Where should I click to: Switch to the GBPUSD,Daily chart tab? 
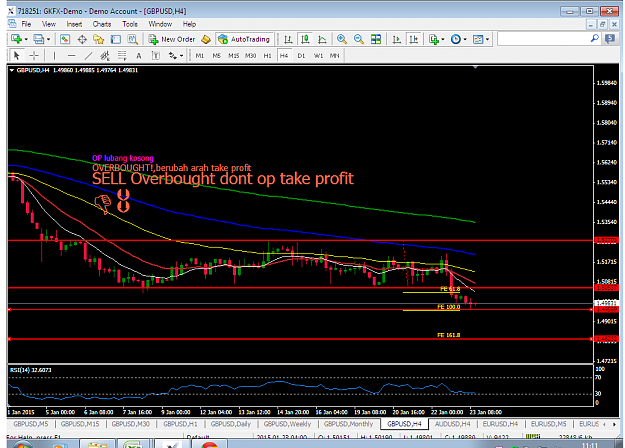pos(230,424)
